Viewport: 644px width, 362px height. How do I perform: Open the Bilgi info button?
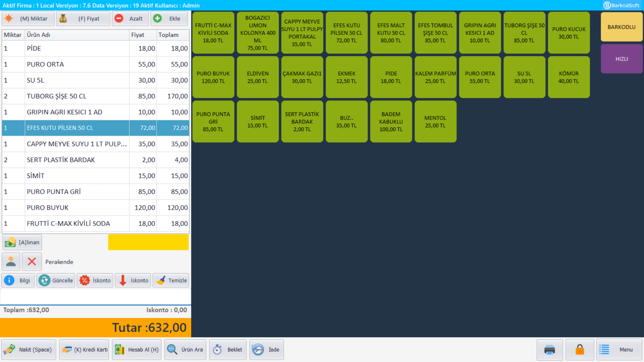(18, 280)
